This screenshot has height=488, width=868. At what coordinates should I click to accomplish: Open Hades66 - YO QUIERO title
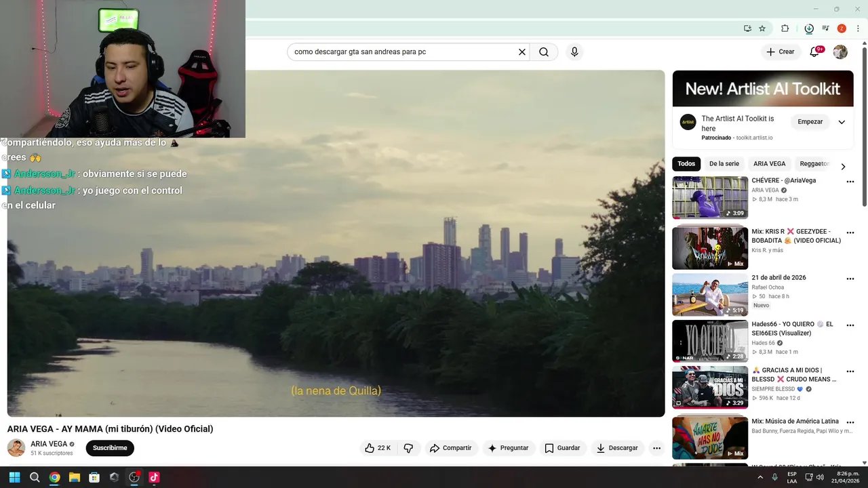coord(792,329)
